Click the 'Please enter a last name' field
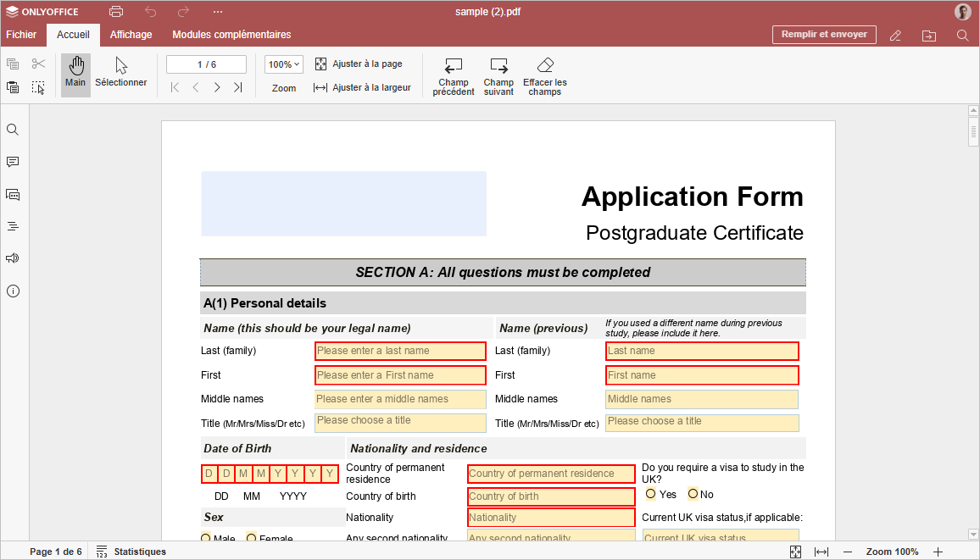Image resolution: width=980 pixels, height=560 pixels. point(400,351)
